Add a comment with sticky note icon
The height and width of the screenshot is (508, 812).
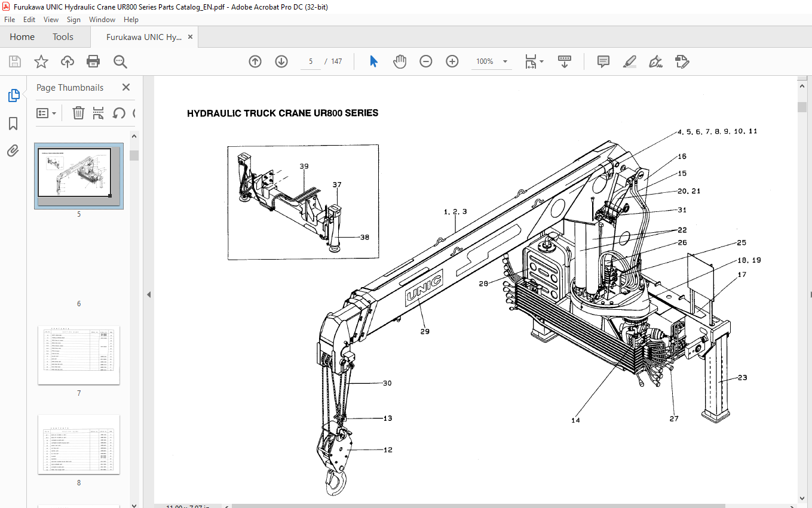point(603,61)
